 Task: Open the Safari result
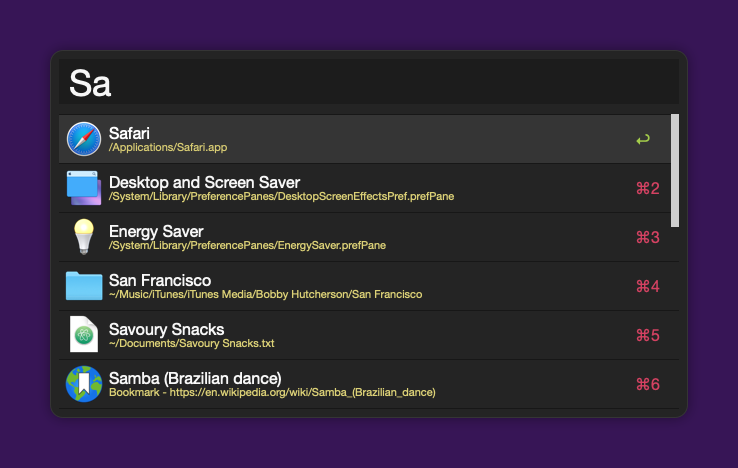(x=130, y=132)
